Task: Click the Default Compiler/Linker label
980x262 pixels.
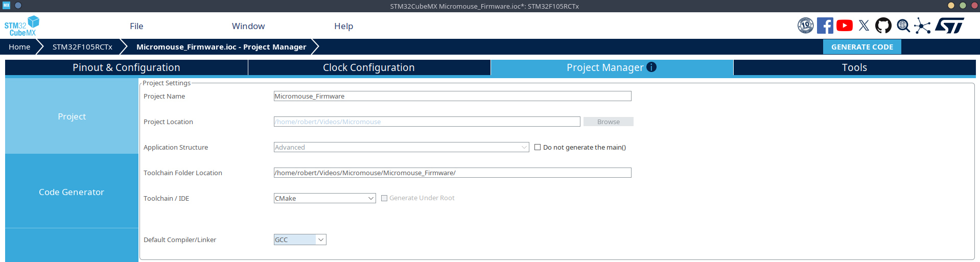Action: point(180,240)
